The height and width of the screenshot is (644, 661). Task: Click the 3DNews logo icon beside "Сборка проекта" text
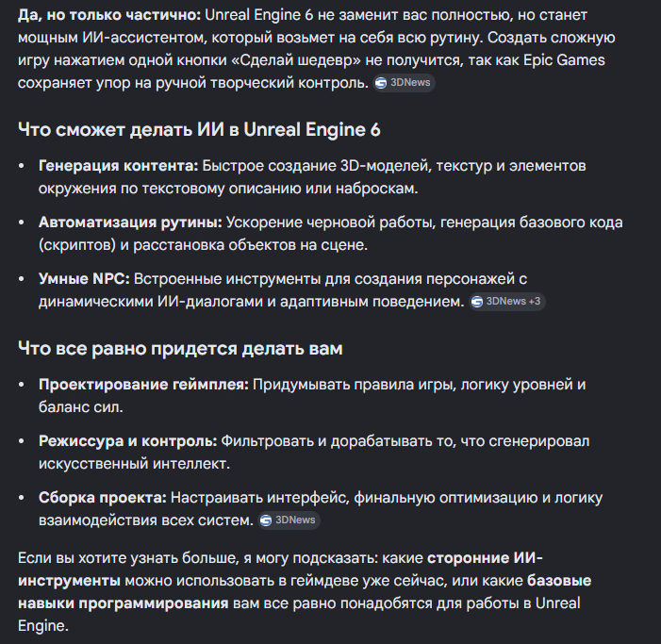pos(266,520)
